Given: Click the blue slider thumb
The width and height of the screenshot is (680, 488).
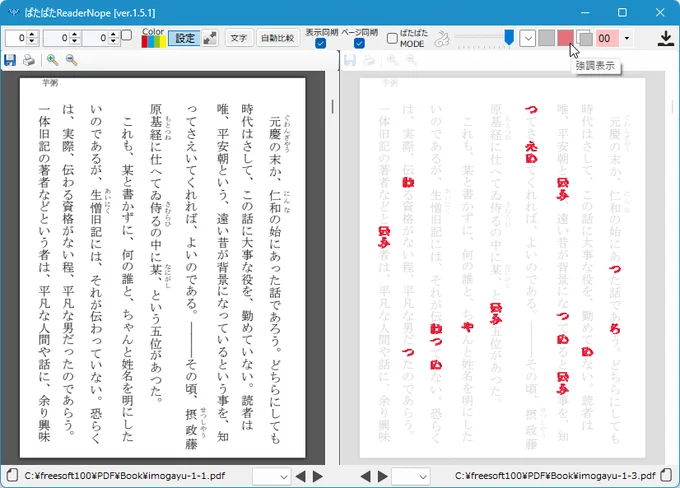Looking at the screenshot, I should 509,37.
